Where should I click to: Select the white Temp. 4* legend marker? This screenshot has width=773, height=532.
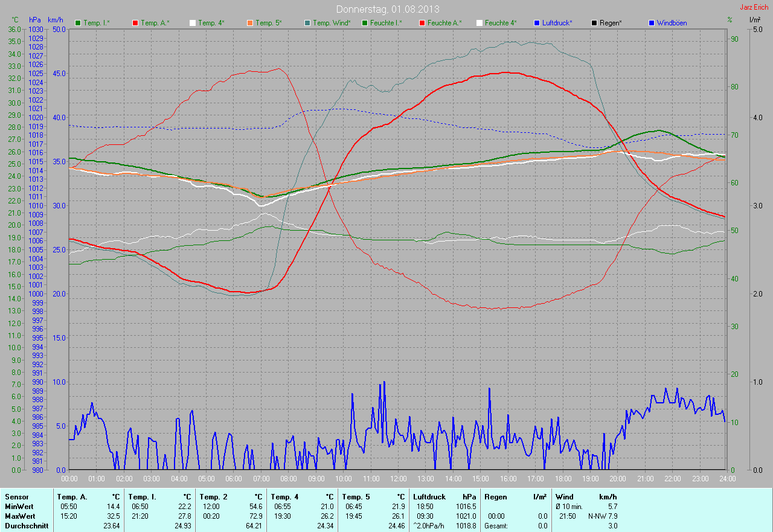pyautogui.click(x=193, y=23)
